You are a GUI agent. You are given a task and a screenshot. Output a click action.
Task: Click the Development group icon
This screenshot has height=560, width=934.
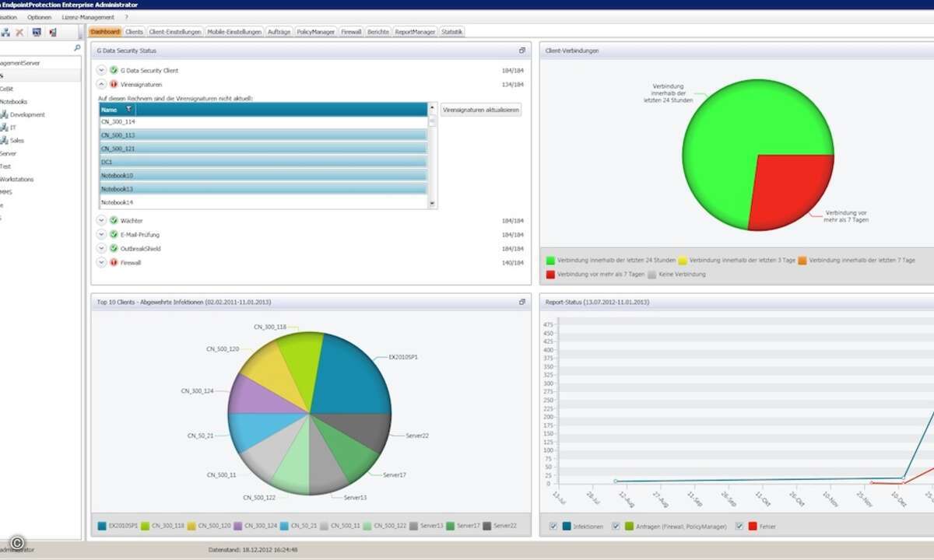(x=5, y=114)
